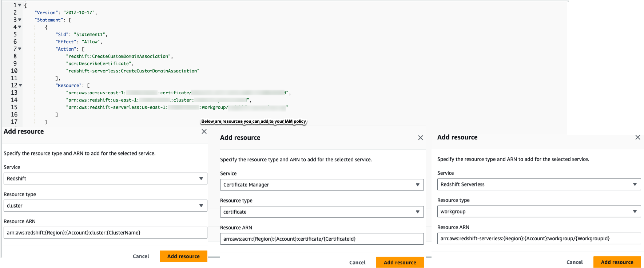Image resolution: width=644 pixels, height=268 pixels.
Task: Collapse the Statement array fold at line 3
Action: 20,20
